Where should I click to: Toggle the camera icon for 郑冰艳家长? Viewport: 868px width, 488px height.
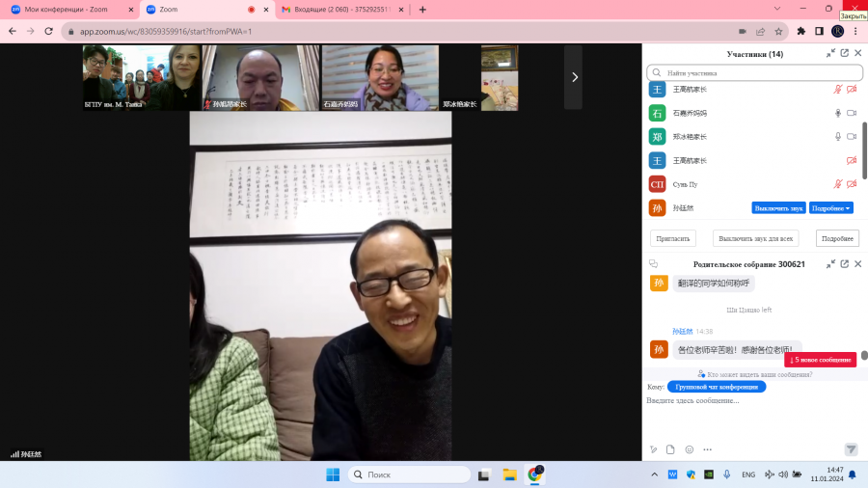point(852,137)
